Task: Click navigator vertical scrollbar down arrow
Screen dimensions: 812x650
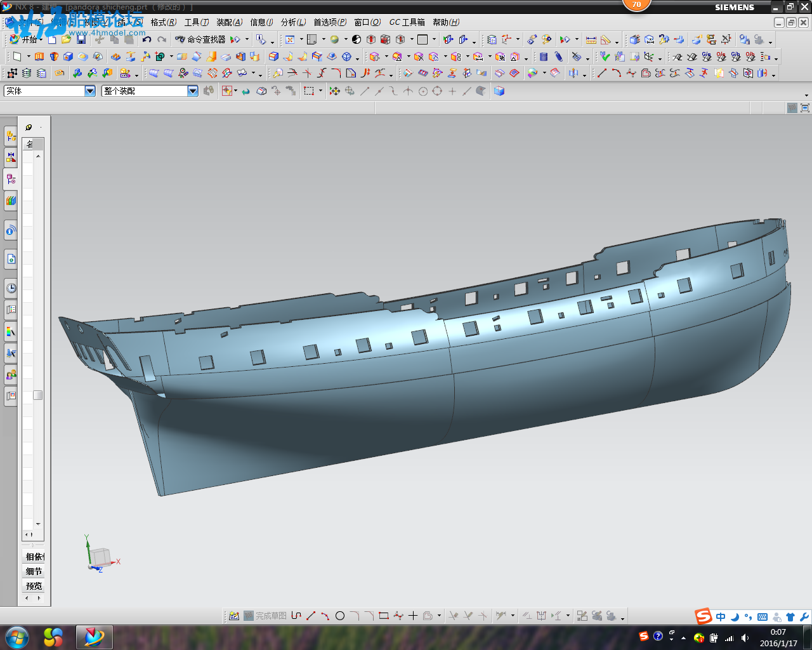Action: (38, 524)
